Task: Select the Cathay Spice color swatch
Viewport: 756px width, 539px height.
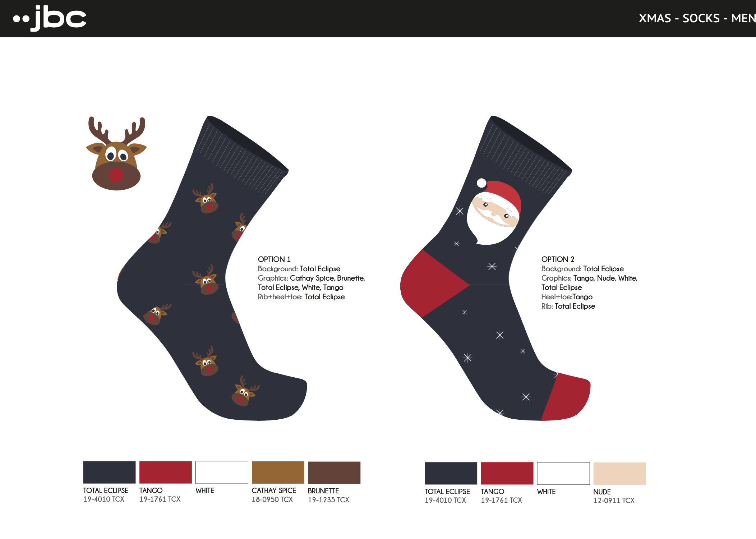Action: tap(278, 472)
